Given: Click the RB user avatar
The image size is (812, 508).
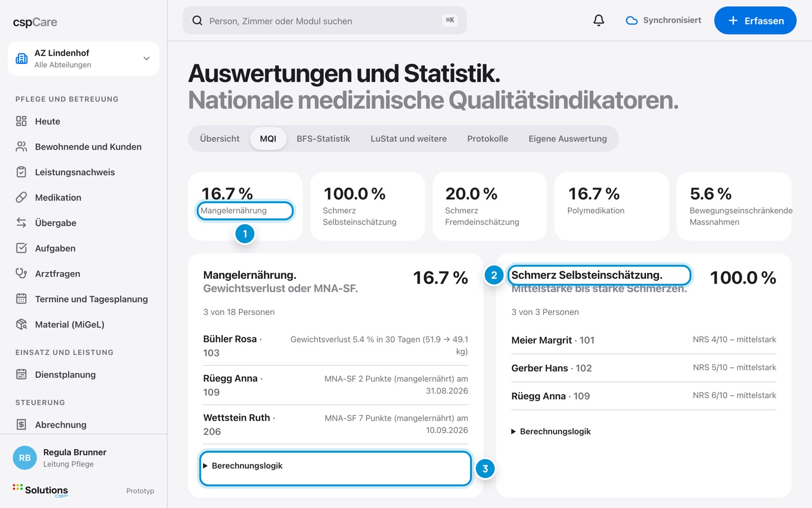Looking at the screenshot, I should pyautogui.click(x=25, y=458).
